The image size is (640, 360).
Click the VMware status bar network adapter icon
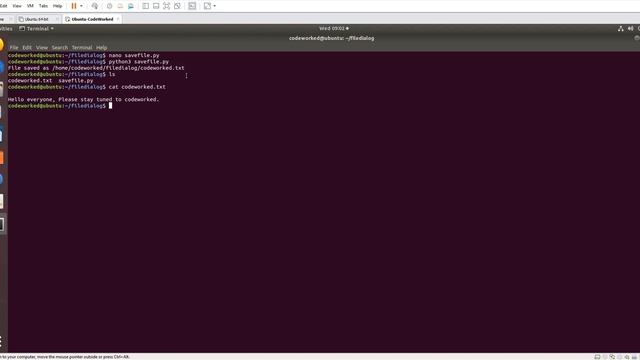(x=612, y=357)
